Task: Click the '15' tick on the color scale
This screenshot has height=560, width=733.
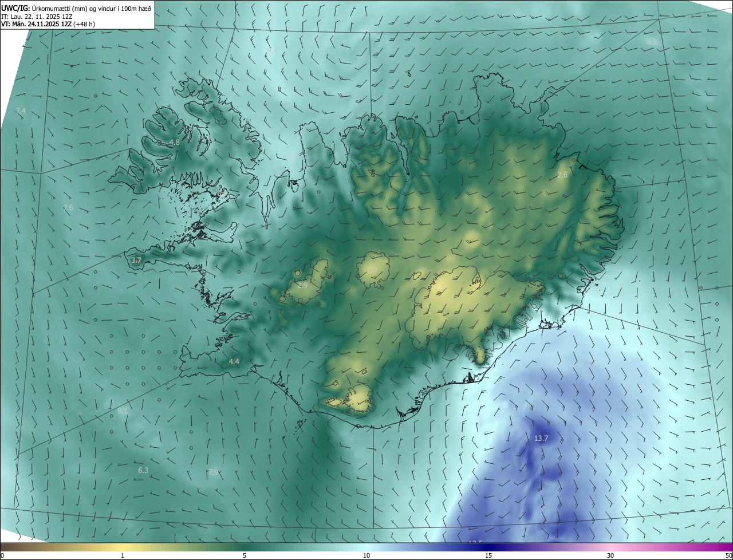Action: click(488, 555)
